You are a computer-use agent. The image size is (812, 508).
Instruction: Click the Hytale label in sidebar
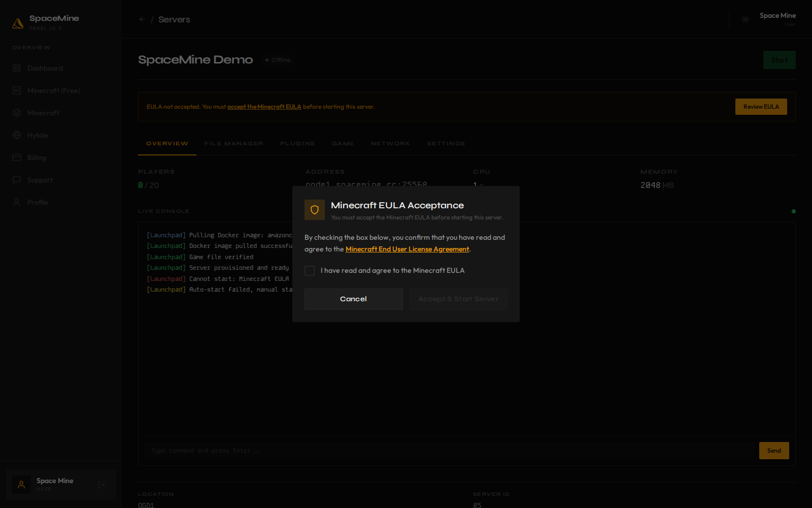(38, 135)
